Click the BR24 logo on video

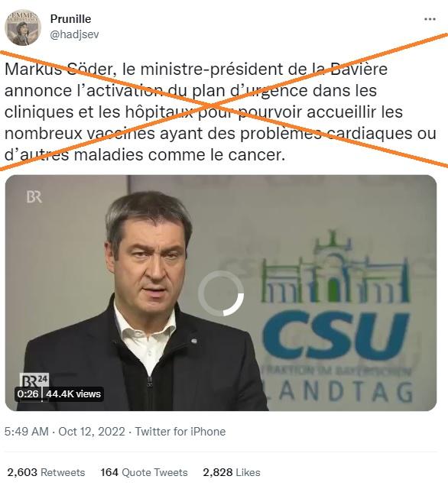34,381
